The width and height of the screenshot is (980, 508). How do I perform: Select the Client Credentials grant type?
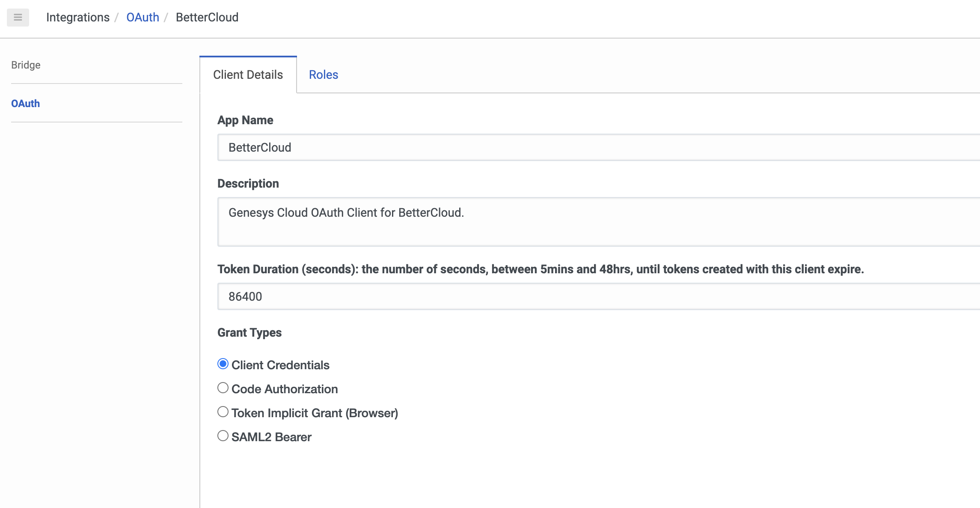[223, 364]
